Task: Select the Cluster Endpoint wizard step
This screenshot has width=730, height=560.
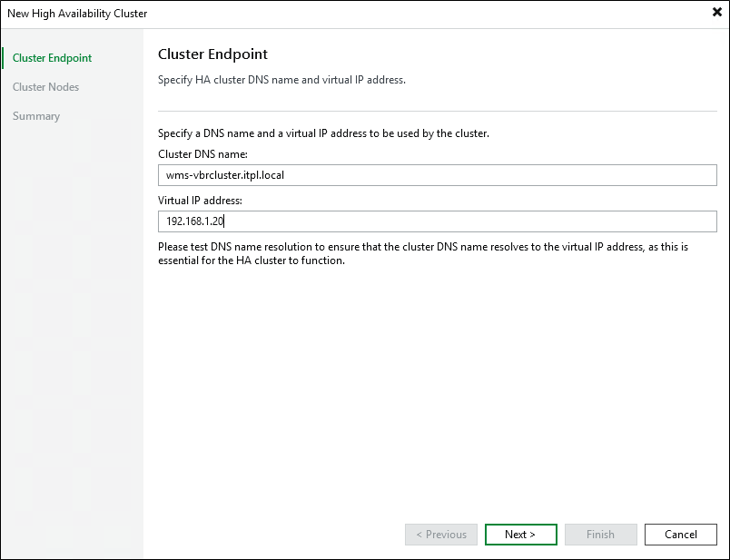Action: pos(52,58)
